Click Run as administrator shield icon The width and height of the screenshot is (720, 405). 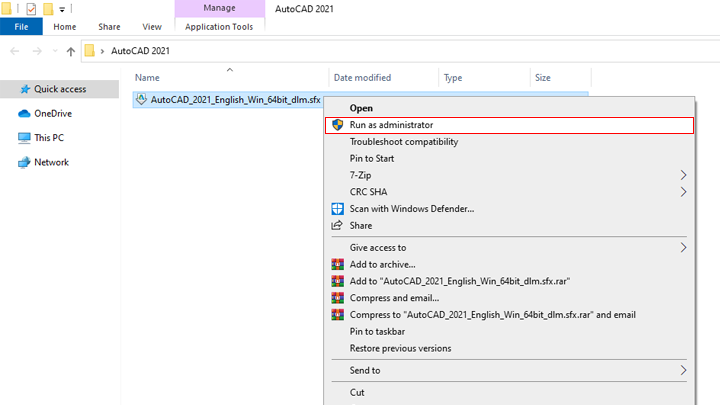click(338, 125)
